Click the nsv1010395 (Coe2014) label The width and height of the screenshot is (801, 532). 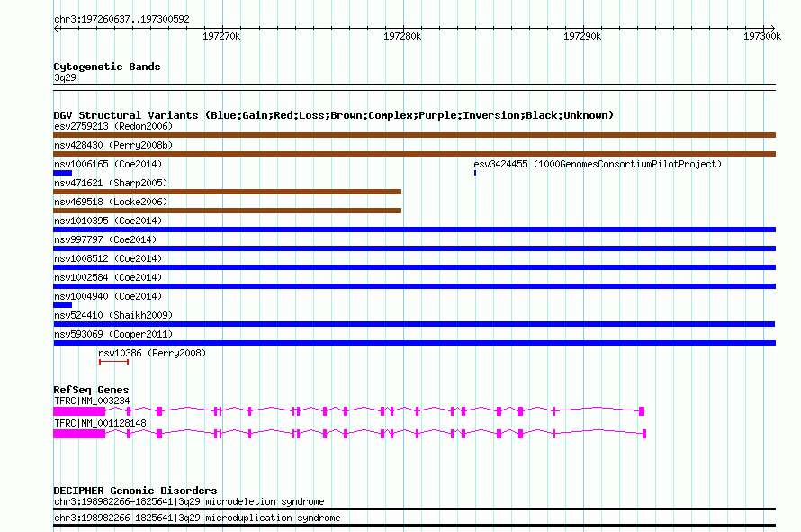click(x=108, y=221)
